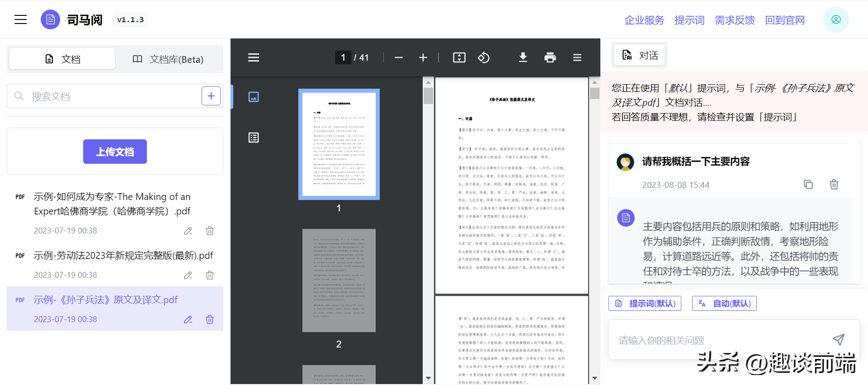Click the 司马阅 logo icon
The height and width of the screenshot is (385, 868).
(x=50, y=19)
